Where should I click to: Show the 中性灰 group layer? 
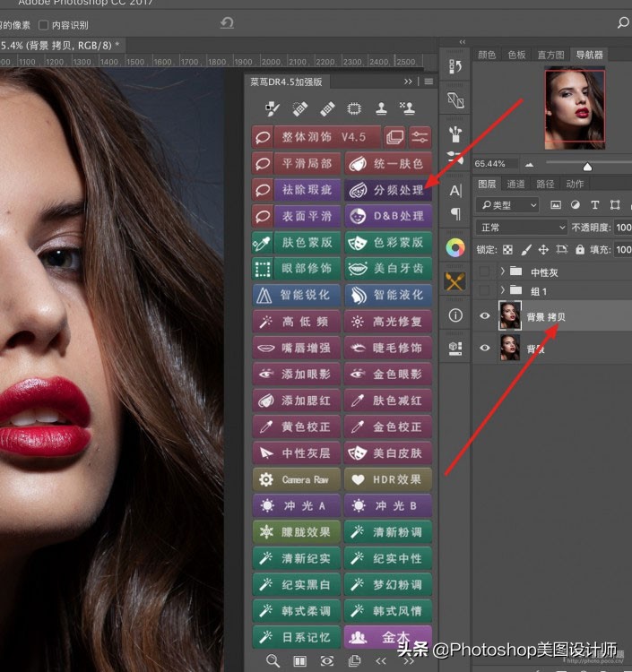coord(485,271)
